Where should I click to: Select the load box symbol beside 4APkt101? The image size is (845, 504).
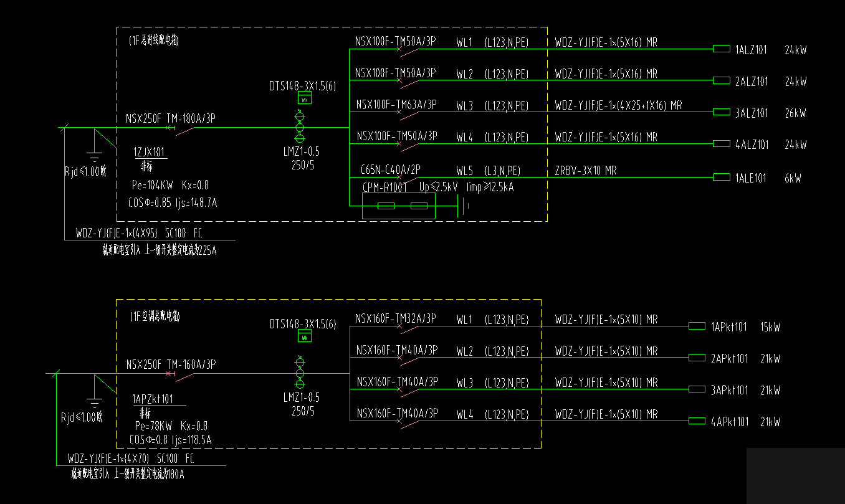pos(697,421)
